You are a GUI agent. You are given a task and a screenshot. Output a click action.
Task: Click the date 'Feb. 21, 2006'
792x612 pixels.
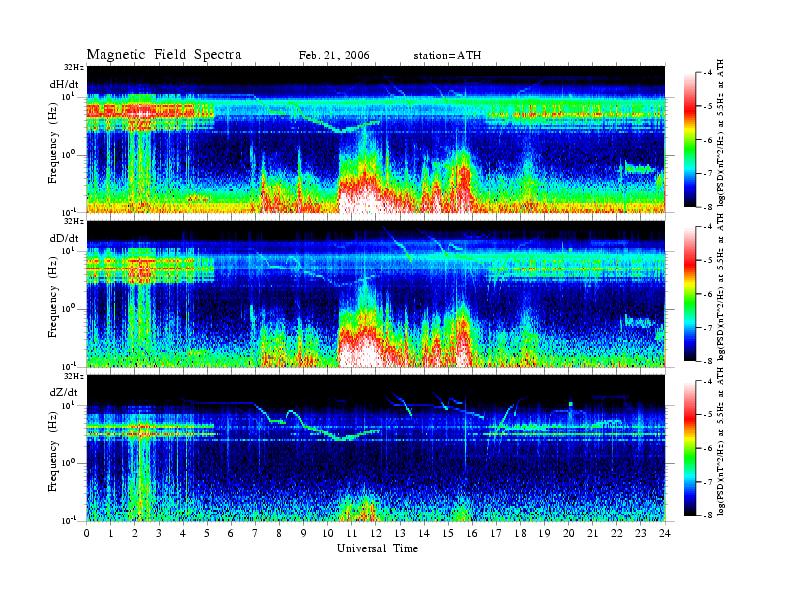coord(334,55)
